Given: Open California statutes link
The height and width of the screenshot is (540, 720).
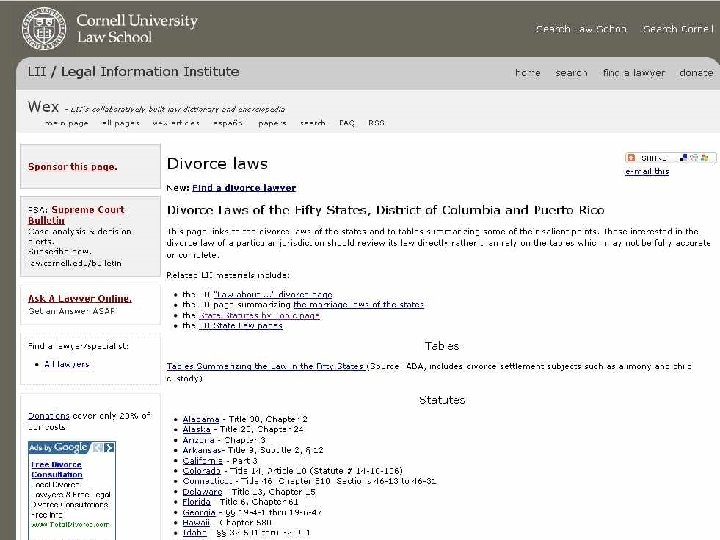Looking at the screenshot, I should (x=202, y=461).
